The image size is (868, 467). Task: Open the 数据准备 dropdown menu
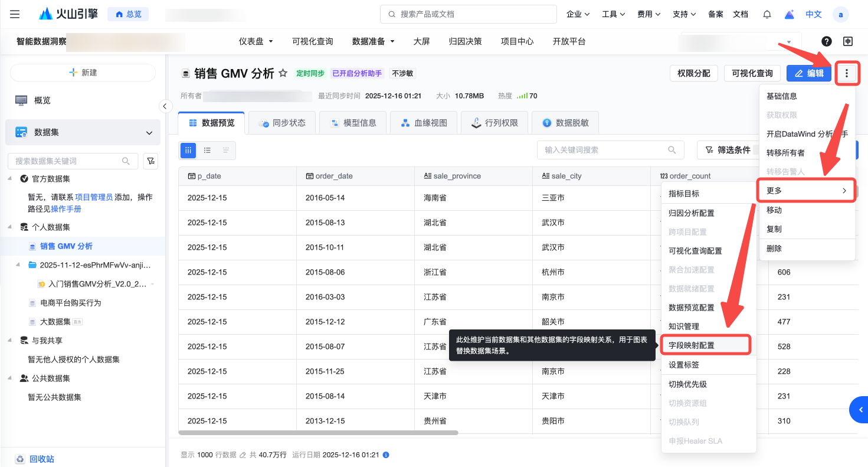[374, 41]
